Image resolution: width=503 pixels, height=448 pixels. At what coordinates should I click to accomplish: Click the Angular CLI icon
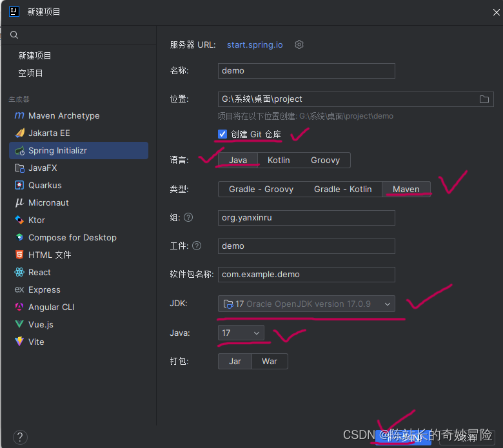pyautogui.click(x=19, y=307)
